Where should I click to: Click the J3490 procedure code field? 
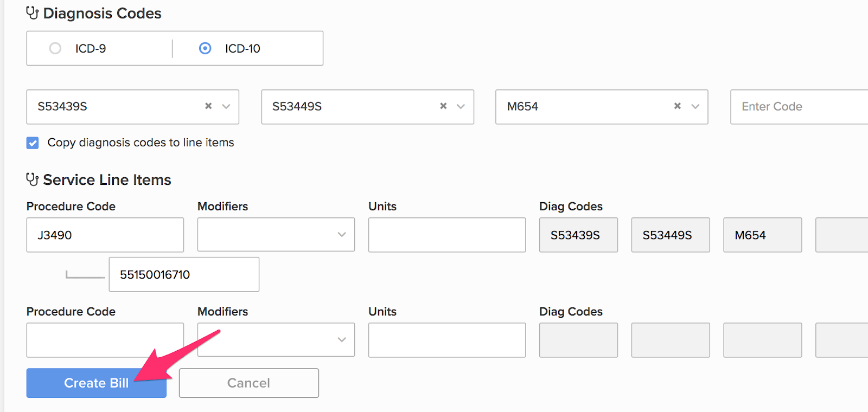pyautogui.click(x=105, y=235)
